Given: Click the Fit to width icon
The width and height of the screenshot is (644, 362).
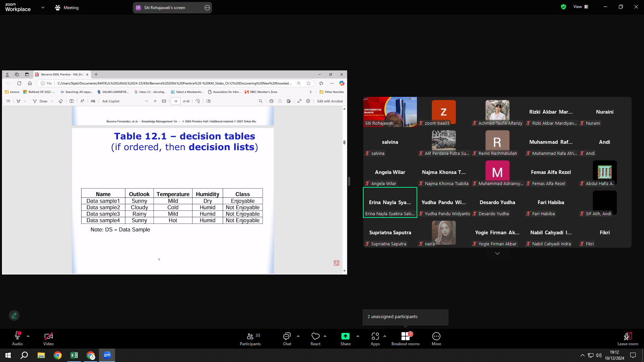Looking at the screenshot, I should [x=164, y=101].
